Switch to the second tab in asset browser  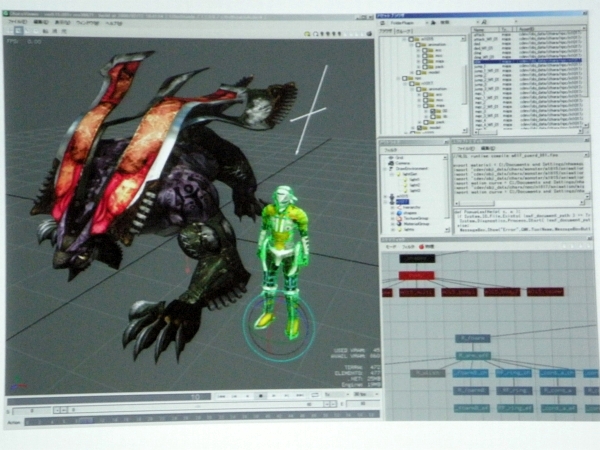[404, 31]
